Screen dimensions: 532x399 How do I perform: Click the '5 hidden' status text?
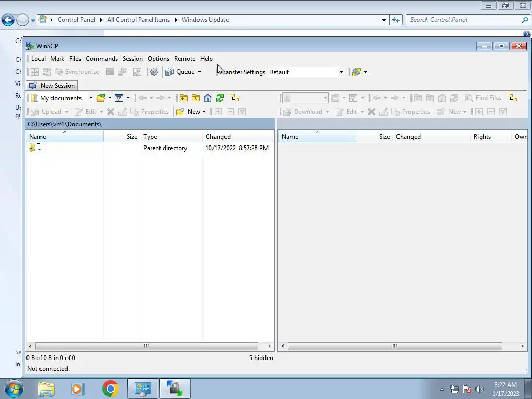261,357
